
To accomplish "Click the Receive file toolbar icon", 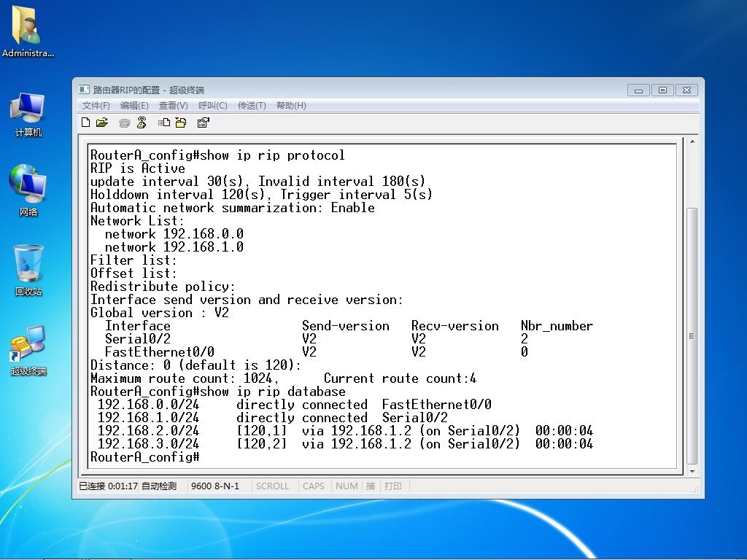I will (x=181, y=122).
